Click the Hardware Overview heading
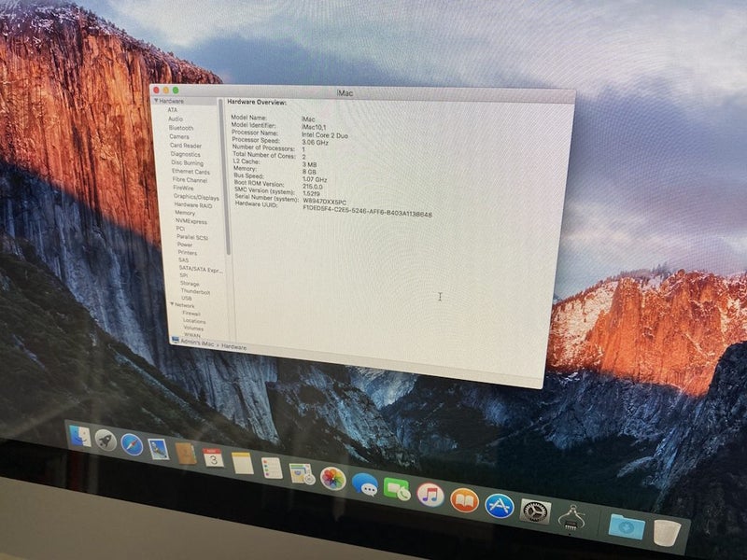 (x=257, y=103)
